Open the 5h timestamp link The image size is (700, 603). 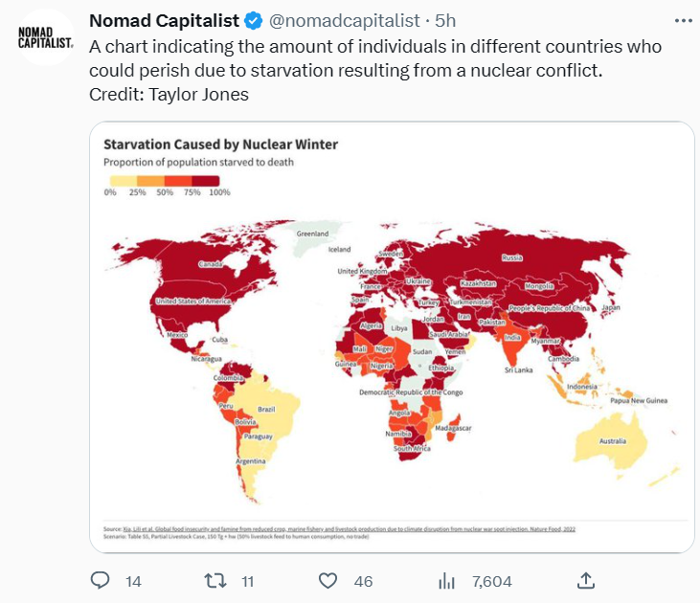click(x=445, y=20)
